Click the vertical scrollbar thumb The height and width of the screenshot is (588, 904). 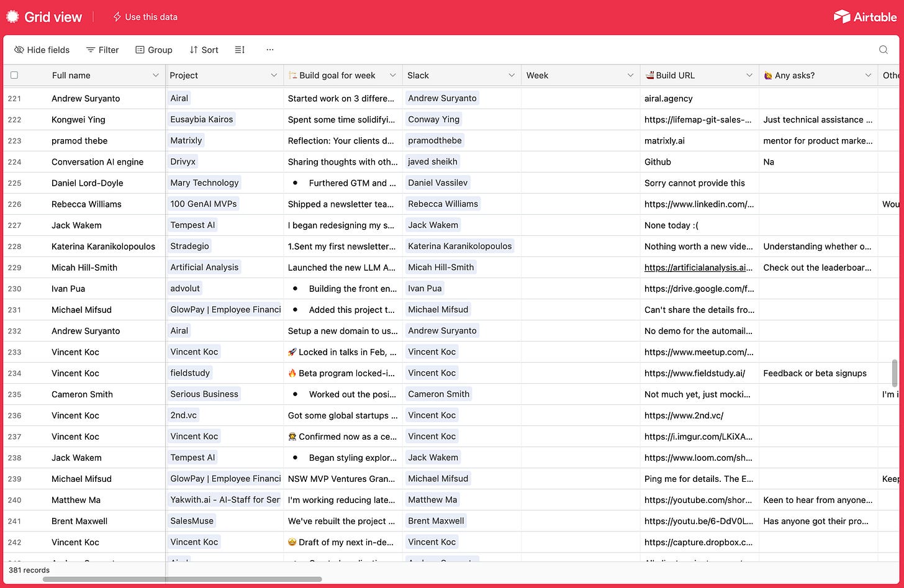point(895,373)
